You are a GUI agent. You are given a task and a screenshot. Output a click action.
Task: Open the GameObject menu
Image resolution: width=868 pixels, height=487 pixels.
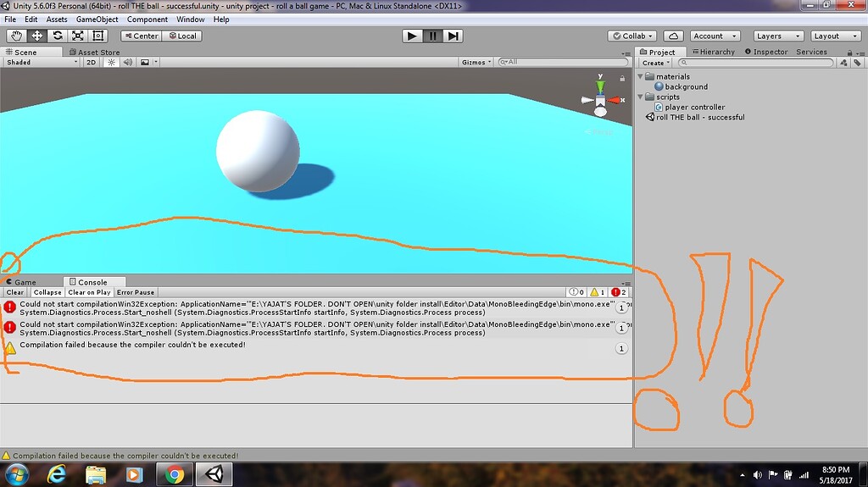click(97, 19)
